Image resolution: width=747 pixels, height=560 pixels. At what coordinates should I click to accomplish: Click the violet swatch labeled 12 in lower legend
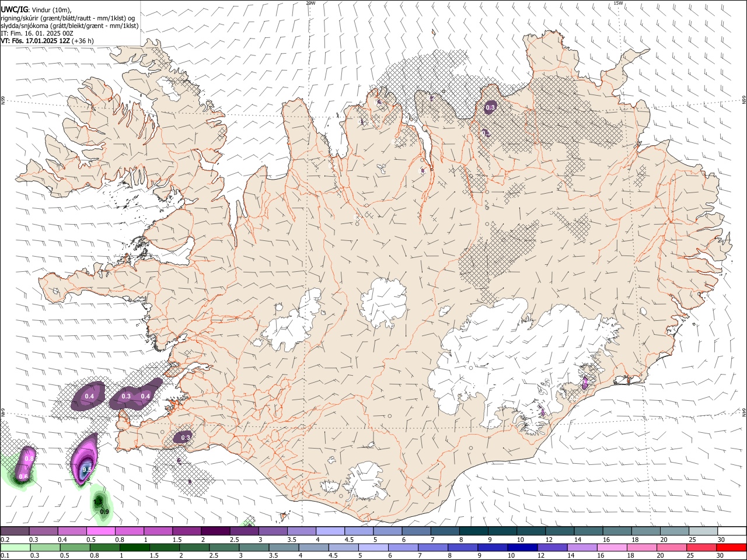[x=551, y=547]
